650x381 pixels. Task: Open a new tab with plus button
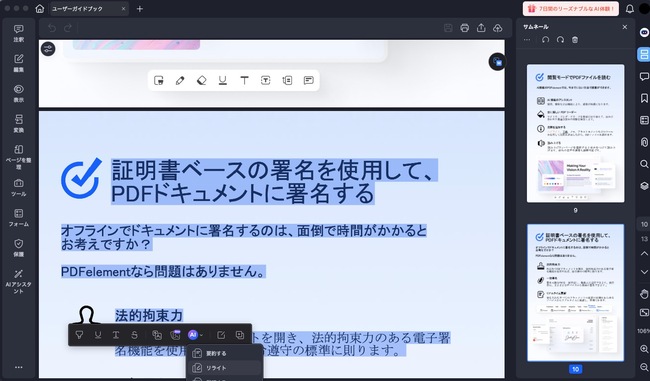140,9
